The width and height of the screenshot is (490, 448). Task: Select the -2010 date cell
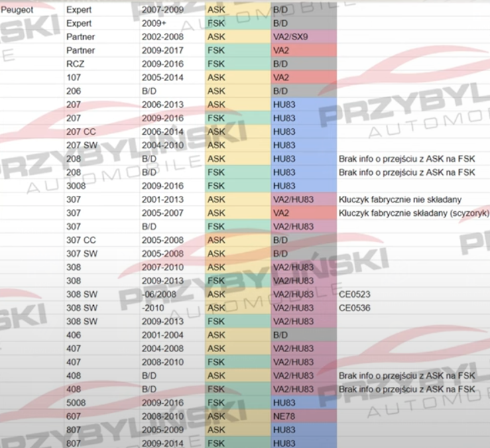172,308
